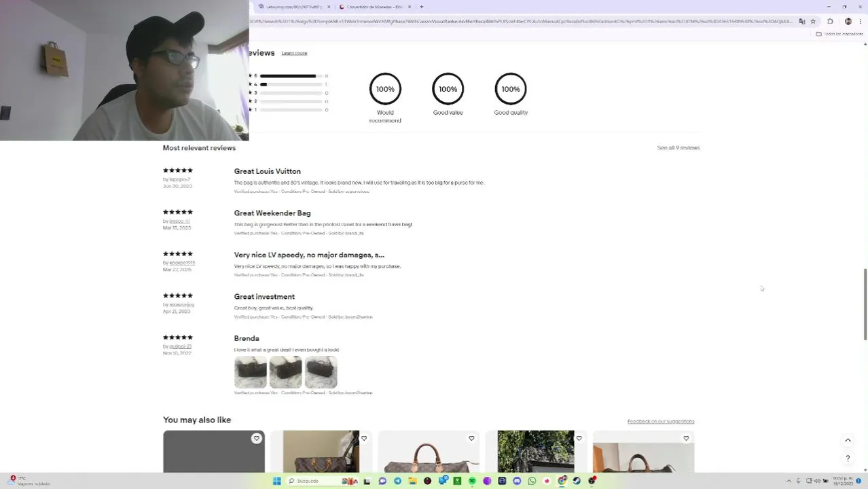This screenshot has height=489, width=868.
Task: Filter reviews by 2 stars
Action: pyautogui.click(x=288, y=101)
